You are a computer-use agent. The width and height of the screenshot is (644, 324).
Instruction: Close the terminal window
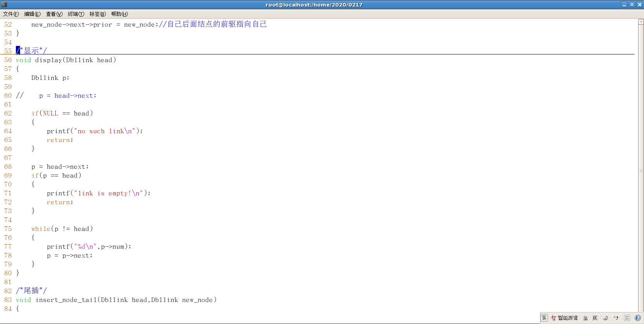click(x=639, y=5)
